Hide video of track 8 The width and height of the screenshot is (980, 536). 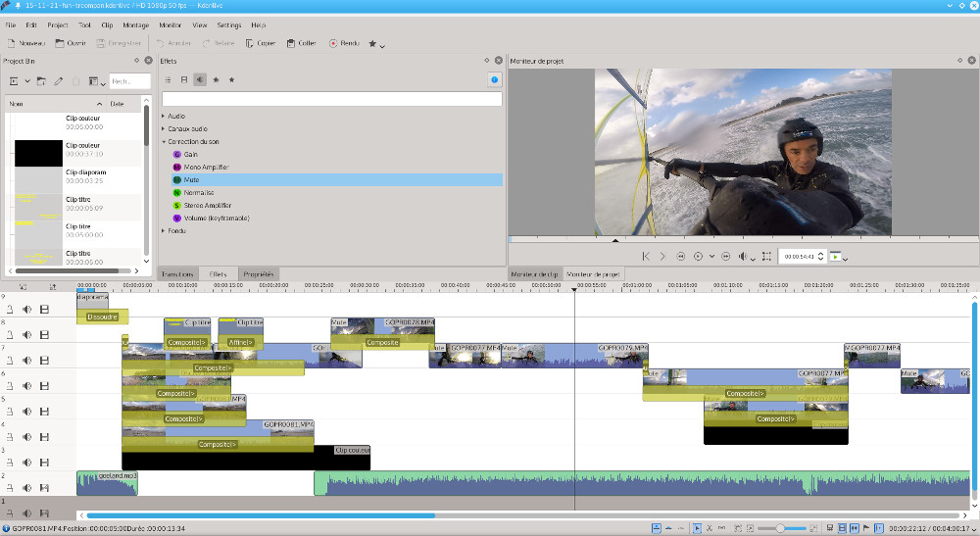44,335
